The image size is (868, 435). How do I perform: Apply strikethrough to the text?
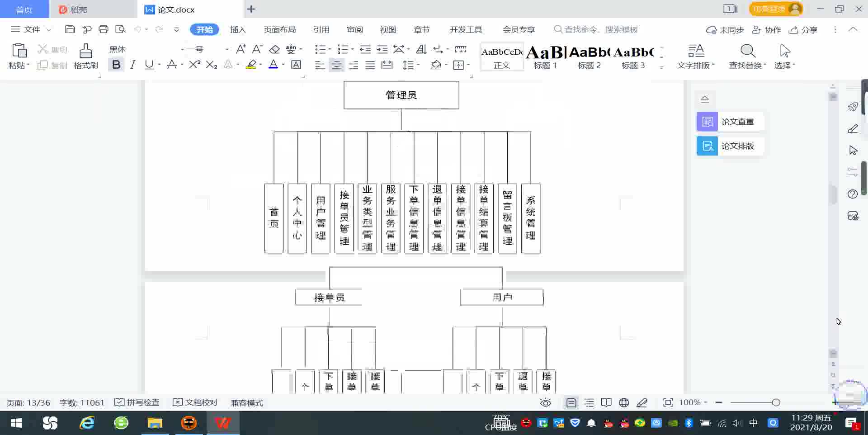pyautogui.click(x=172, y=65)
